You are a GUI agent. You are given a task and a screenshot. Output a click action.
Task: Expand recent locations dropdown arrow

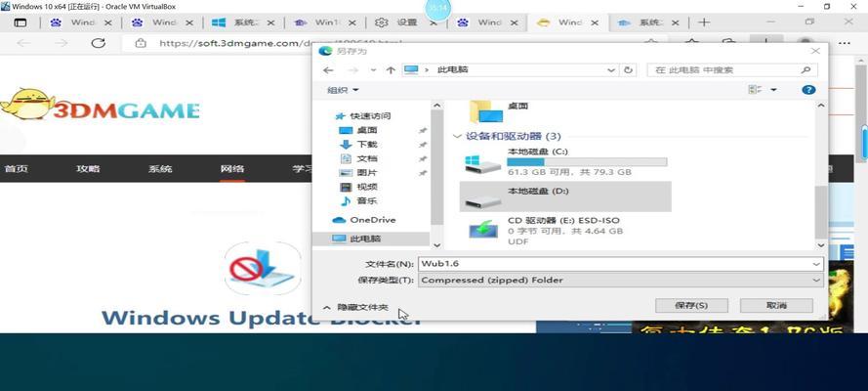coord(373,70)
